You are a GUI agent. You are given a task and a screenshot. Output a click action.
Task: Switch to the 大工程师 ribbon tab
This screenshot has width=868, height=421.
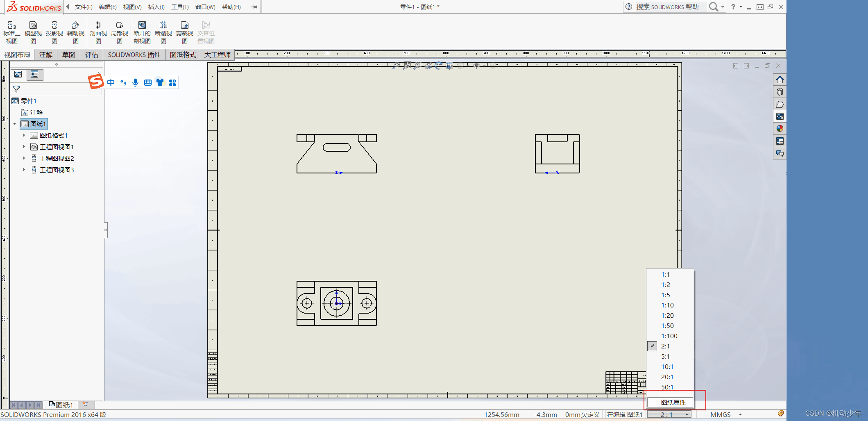click(x=218, y=55)
